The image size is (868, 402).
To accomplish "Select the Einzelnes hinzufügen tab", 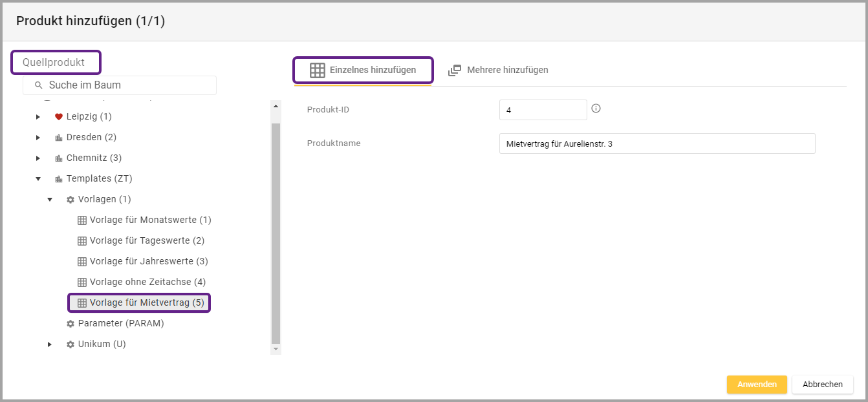I will tap(363, 70).
